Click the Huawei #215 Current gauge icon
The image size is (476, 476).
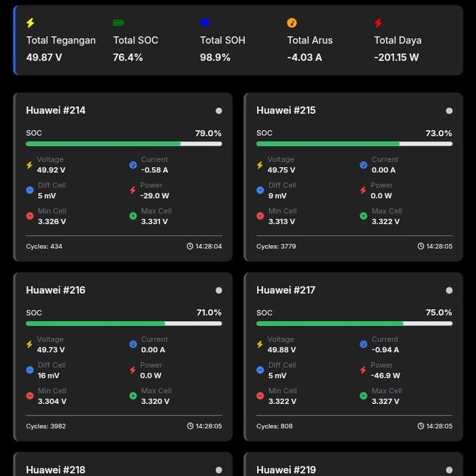coord(364,165)
